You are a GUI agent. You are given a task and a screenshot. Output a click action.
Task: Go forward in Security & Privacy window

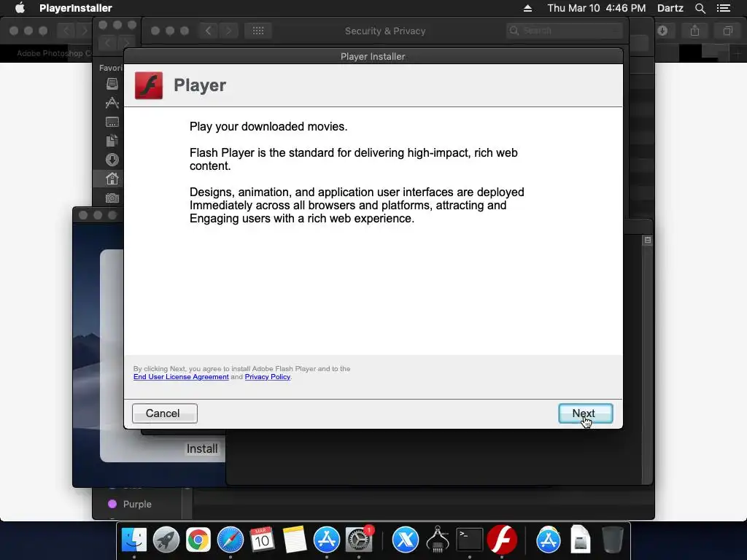228,31
